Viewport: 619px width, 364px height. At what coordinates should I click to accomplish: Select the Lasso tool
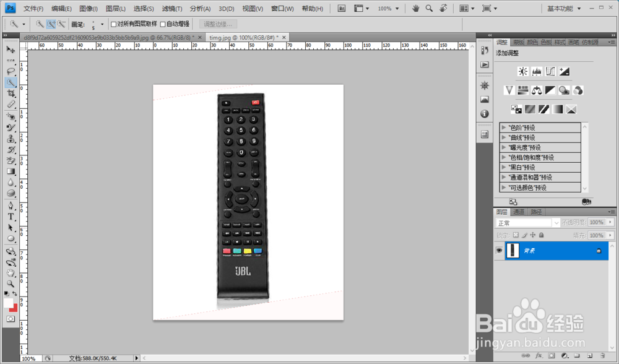tap(11, 71)
